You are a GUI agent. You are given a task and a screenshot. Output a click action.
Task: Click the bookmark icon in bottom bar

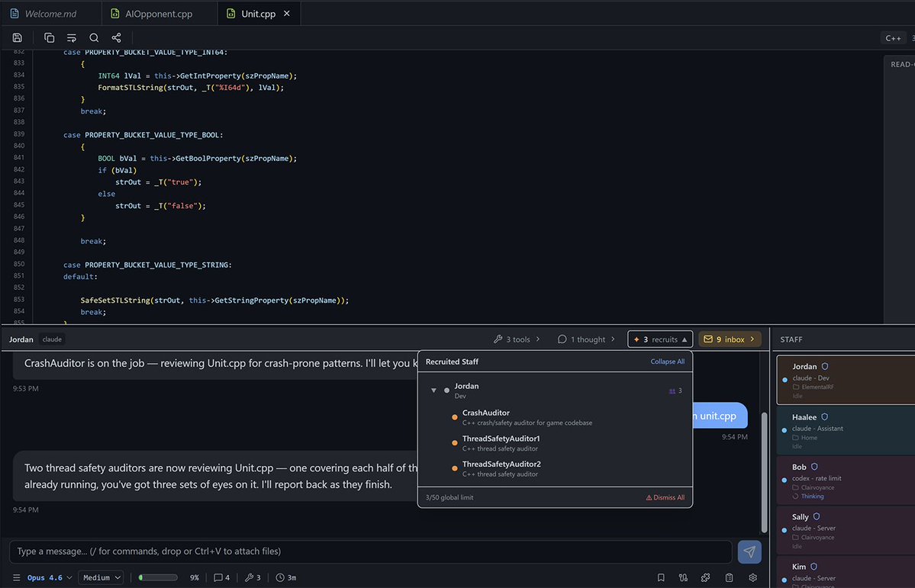click(x=661, y=577)
